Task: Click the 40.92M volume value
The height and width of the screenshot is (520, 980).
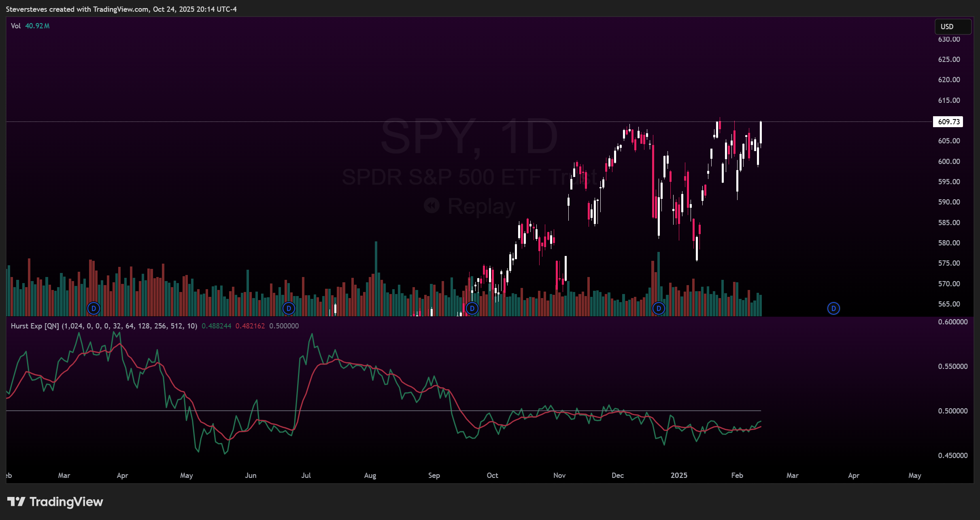Action: pyautogui.click(x=37, y=26)
